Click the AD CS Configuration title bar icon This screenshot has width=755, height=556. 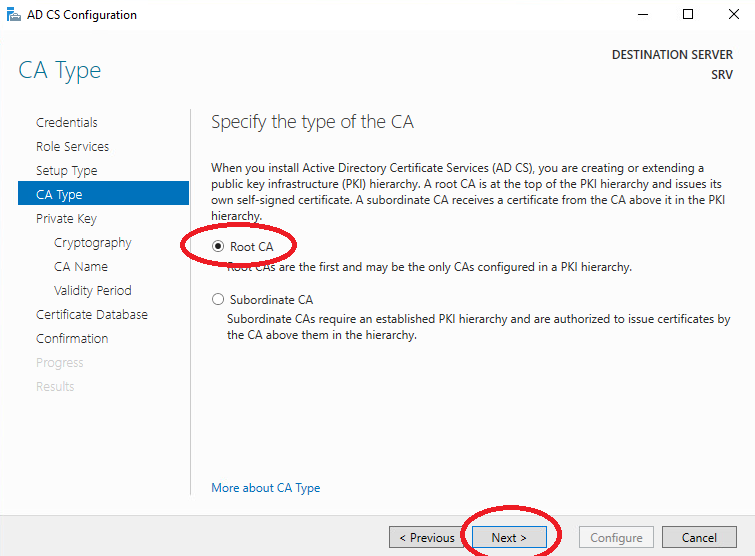(13, 15)
